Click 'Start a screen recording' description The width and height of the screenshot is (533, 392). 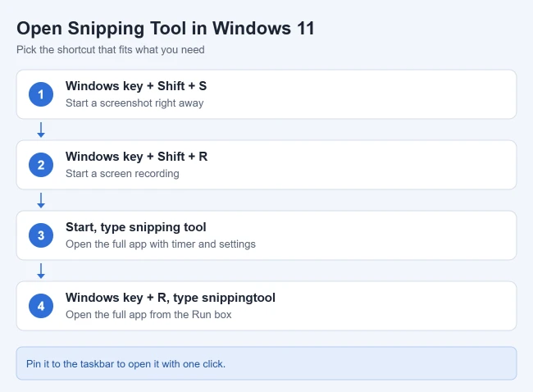(122, 173)
